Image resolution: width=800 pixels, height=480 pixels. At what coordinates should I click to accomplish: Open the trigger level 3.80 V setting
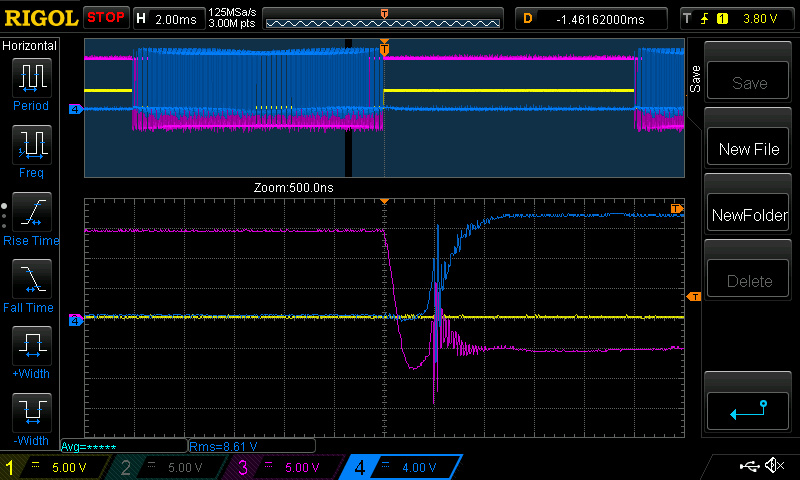[x=738, y=18]
